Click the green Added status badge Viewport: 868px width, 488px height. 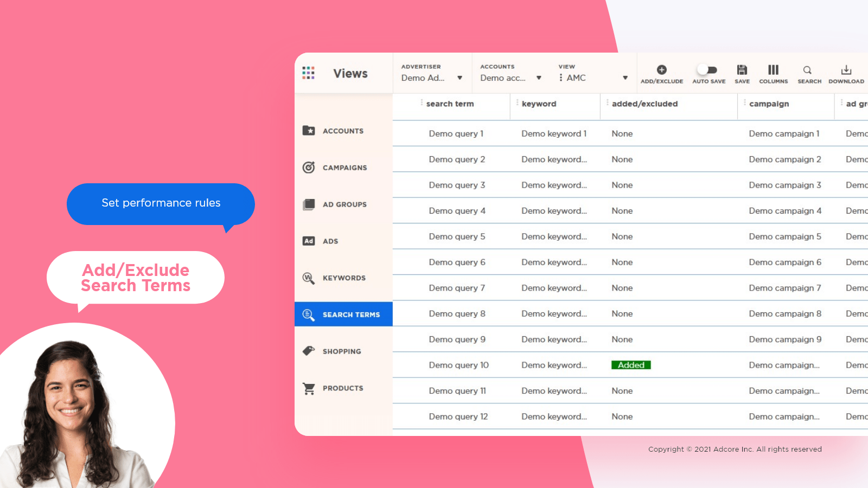[631, 365]
